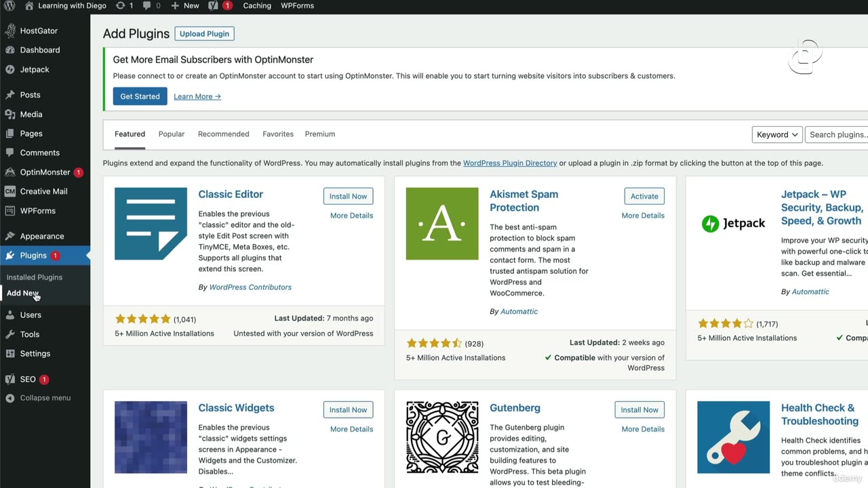Click the Pages sidebar icon
This screenshot has height=488, width=868.
[x=10, y=134]
